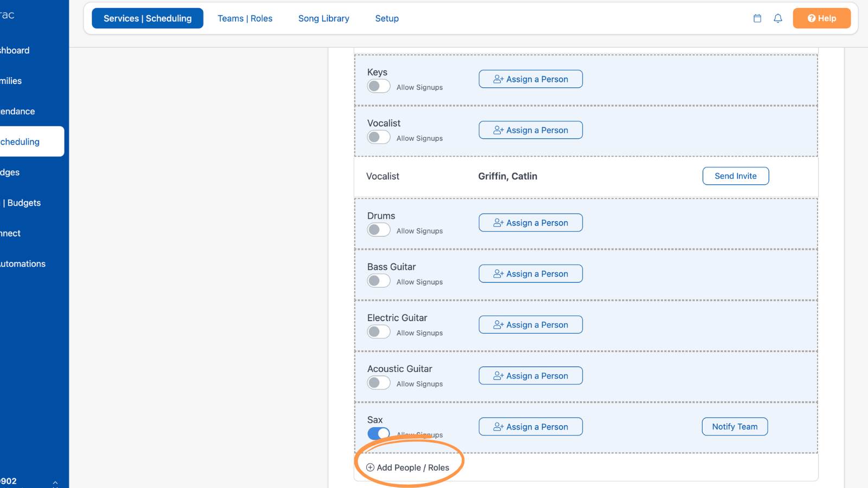868x488 pixels.
Task: Open the notifications bell
Action: pos(778,18)
